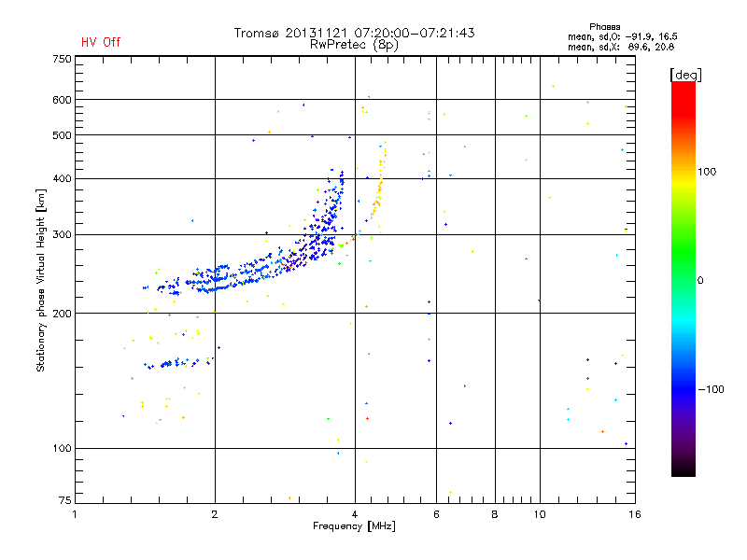Click the y-axis tick label '300'
Image resolution: width=747 pixels, height=560 pixels.
pos(62,234)
